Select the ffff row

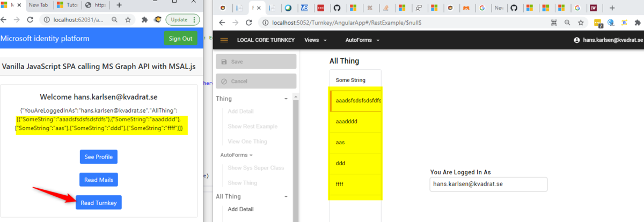pos(356,184)
